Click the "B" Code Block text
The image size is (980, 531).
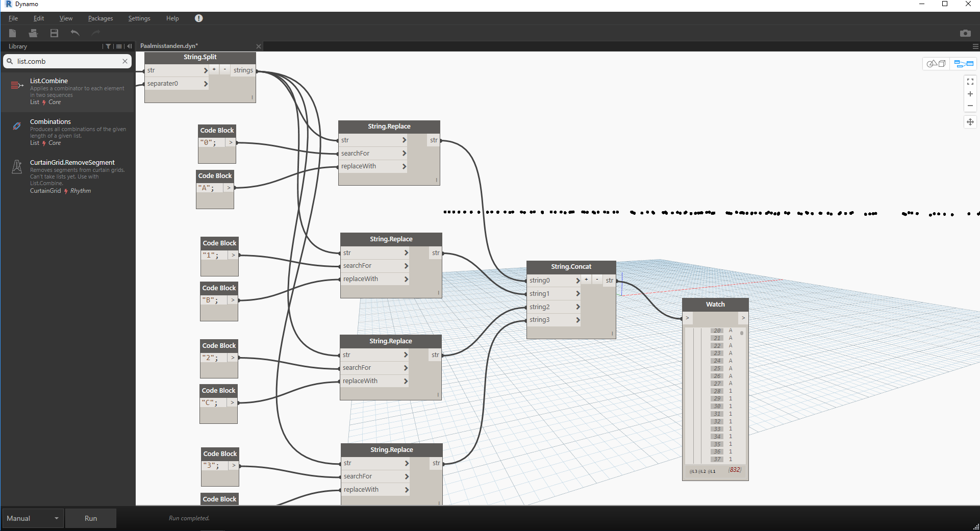pyautogui.click(x=210, y=300)
